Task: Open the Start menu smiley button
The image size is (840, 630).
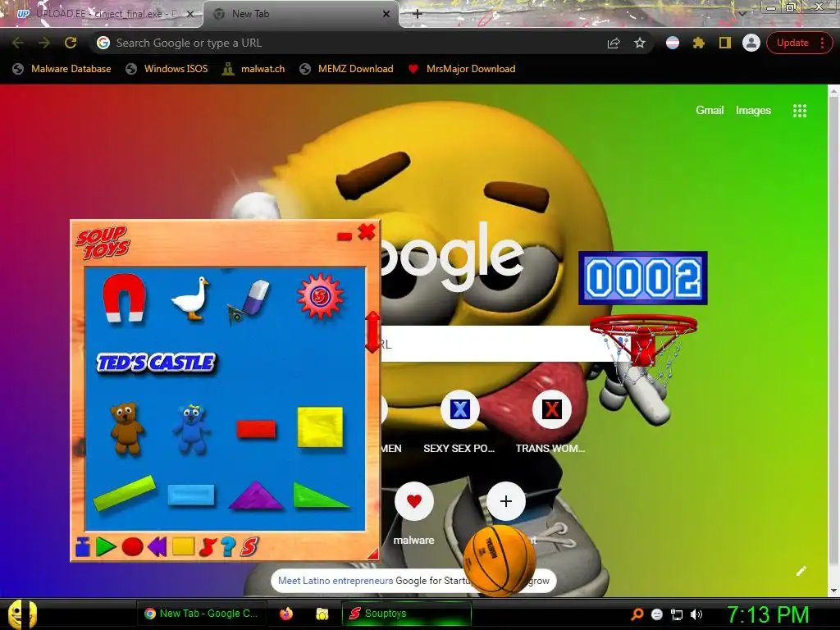Action: 22,614
